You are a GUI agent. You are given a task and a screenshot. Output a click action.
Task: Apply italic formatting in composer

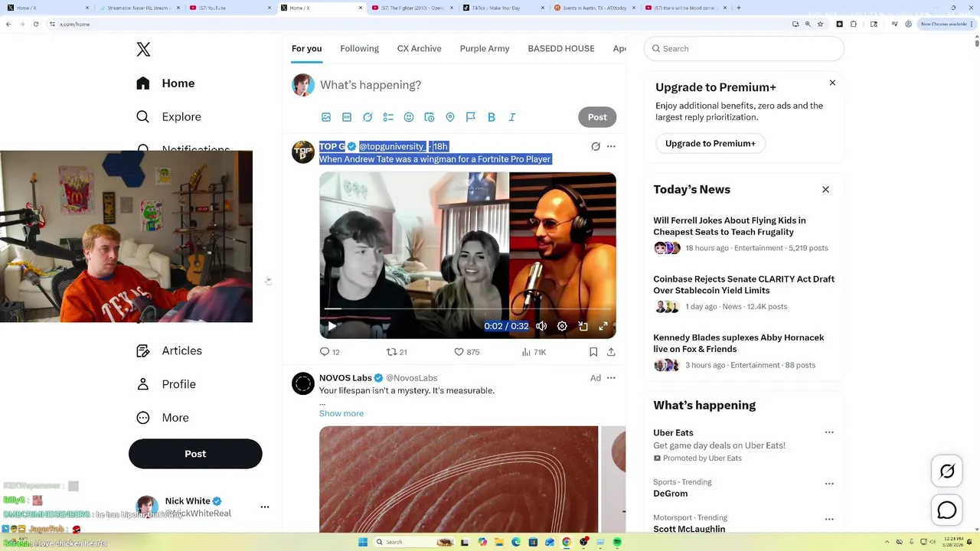(512, 117)
